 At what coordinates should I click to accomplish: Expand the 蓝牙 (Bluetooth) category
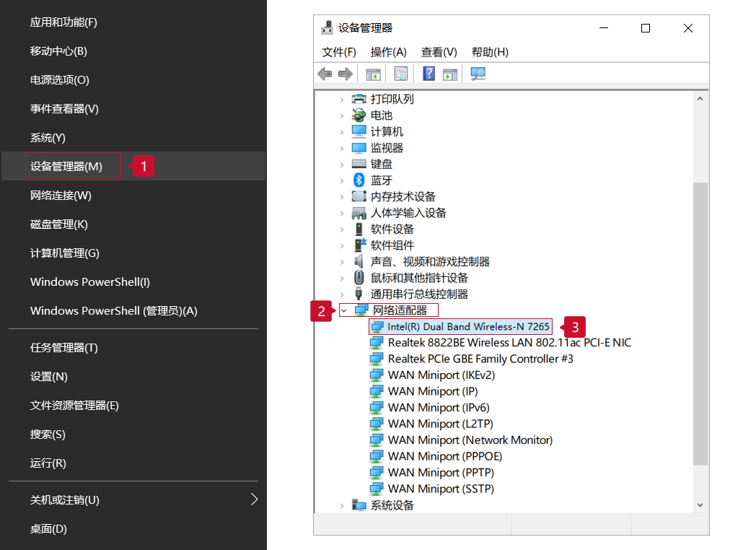(342, 180)
